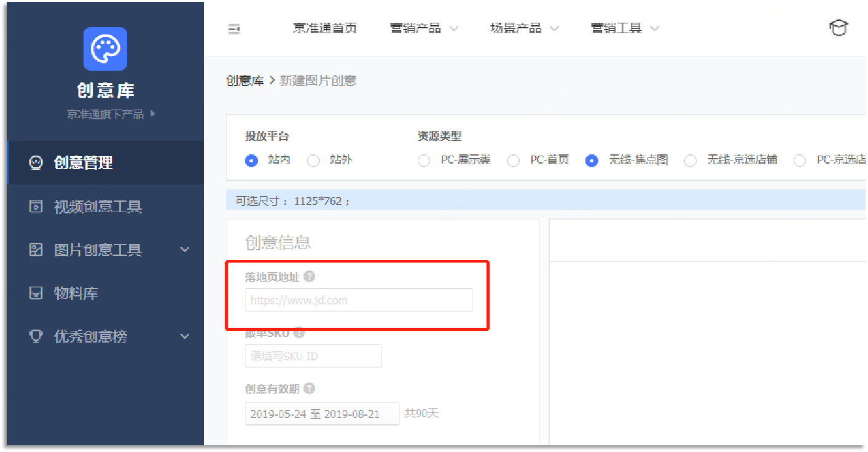Open 物料库 in the sidebar
Viewport: 868px width, 452px height.
(76, 293)
